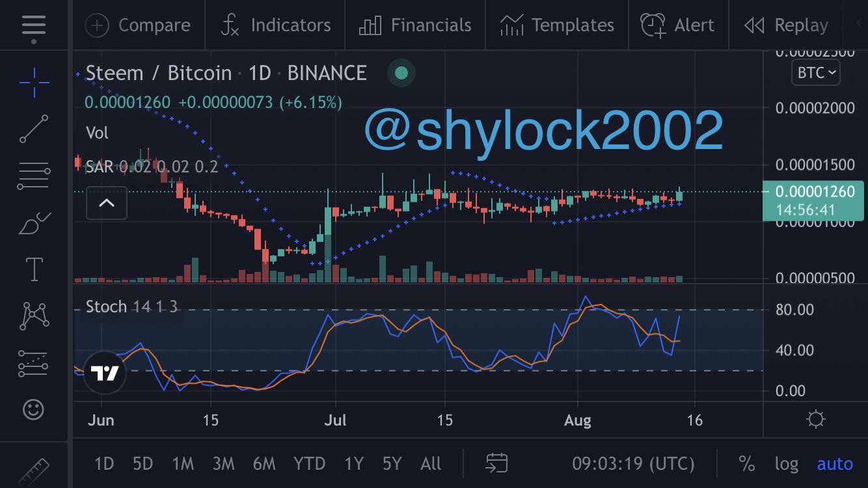Change the 1D interval in the chart title

pos(260,73)
